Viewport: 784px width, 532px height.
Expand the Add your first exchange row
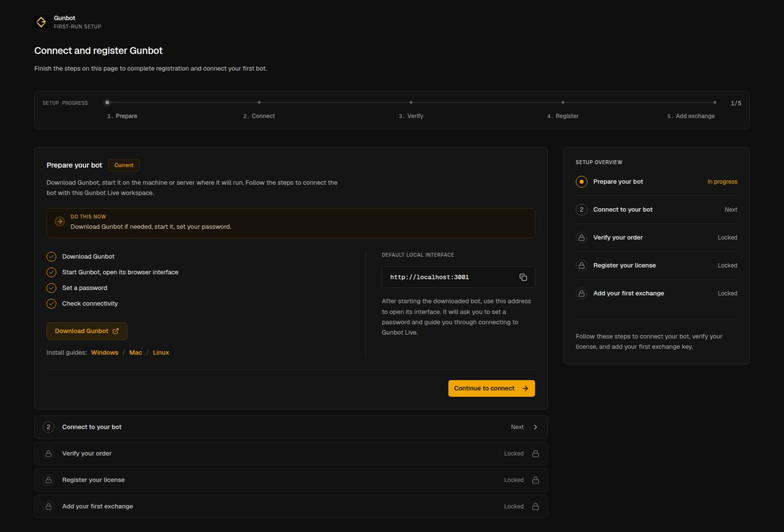291,506
